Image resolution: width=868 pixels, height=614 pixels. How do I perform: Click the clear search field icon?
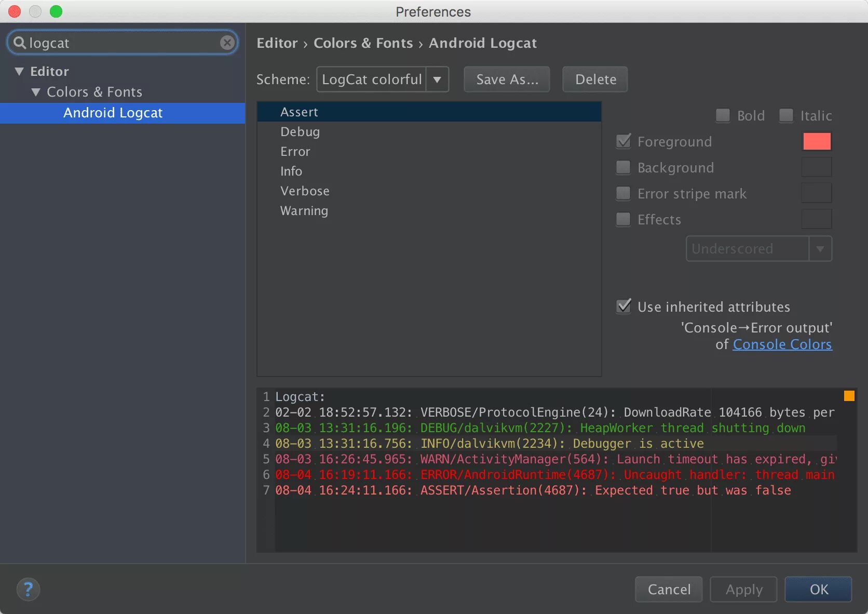[x=227, y=43]
